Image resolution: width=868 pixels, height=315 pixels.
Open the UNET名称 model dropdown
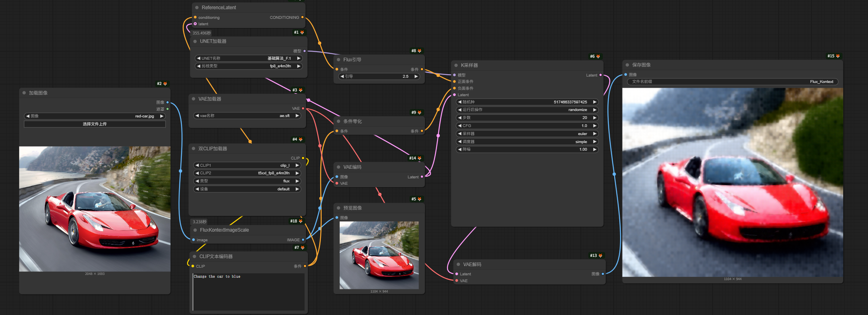248,59
